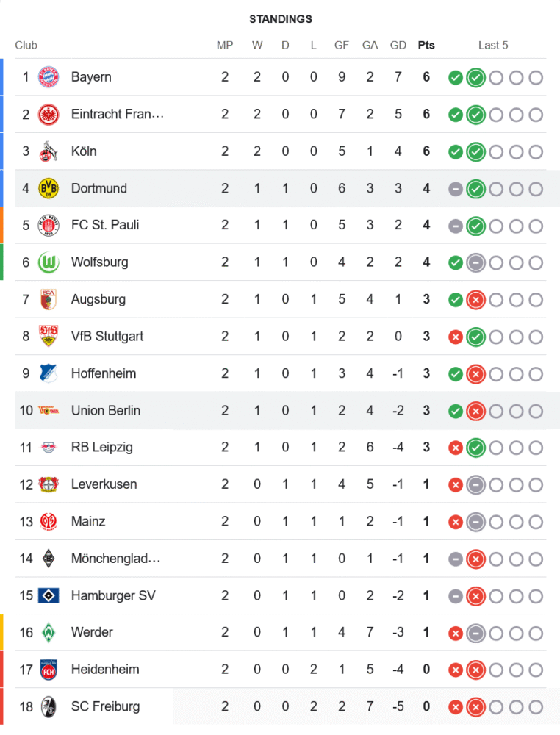The image size is (560, 735).
Task: Click Bayern's most recent win indicator
Action: click(x=475, y=77)
